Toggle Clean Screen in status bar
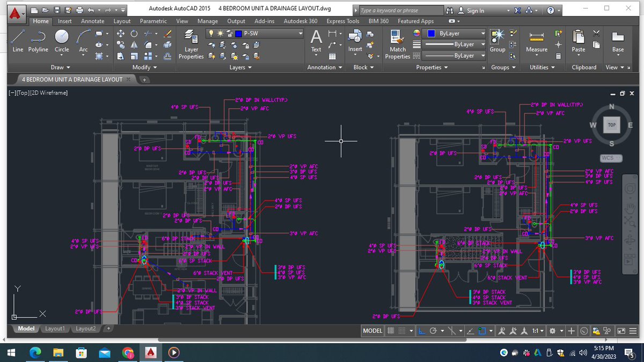Screen dimensions: 644x362 (x=621, y=331)
